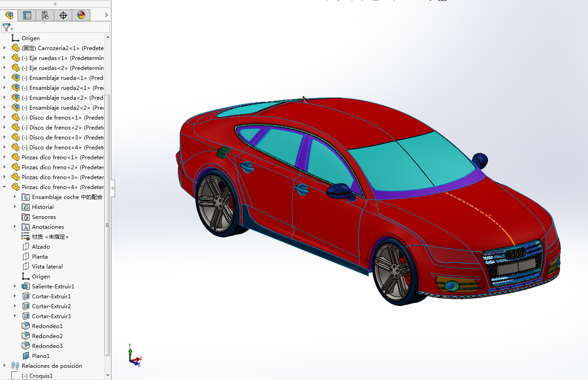This screenshot has height=380, width=588.
Task: Select the Ensamblaje rueda2<1> subassembly icon
Action: click(16, 88)
